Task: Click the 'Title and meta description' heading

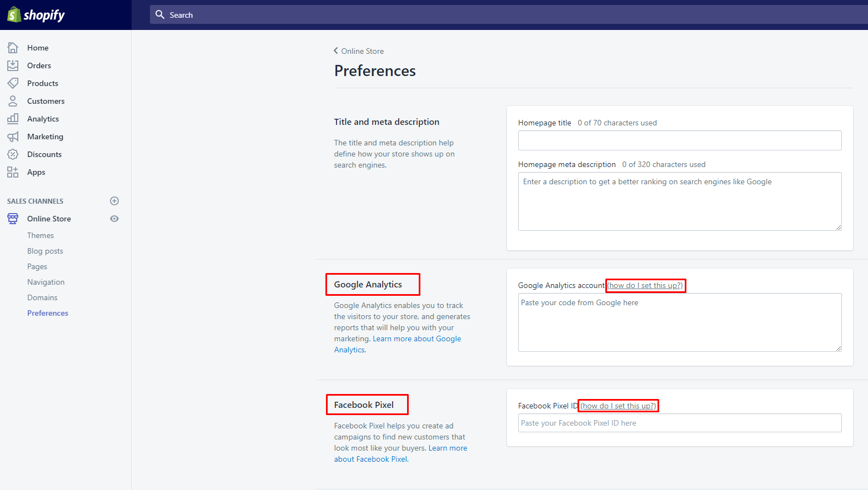Action: 387,122
